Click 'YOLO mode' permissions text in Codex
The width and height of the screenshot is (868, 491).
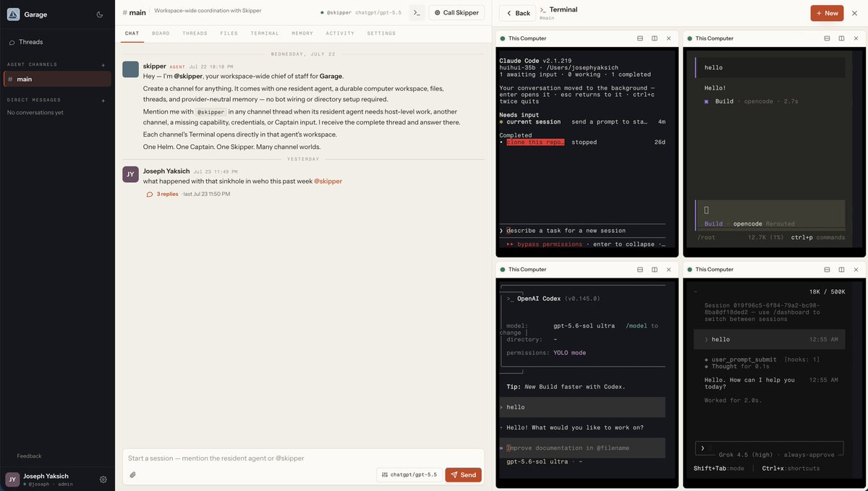(x=570, y=353)
